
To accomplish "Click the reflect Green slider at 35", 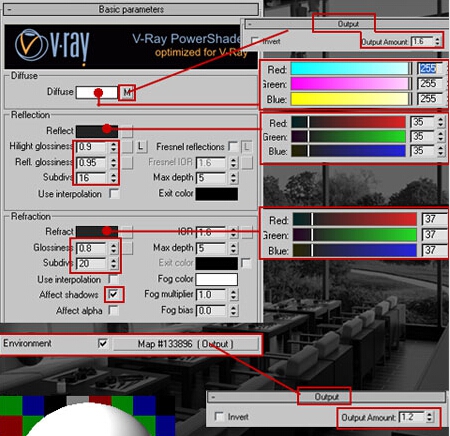I will (349, 136).
